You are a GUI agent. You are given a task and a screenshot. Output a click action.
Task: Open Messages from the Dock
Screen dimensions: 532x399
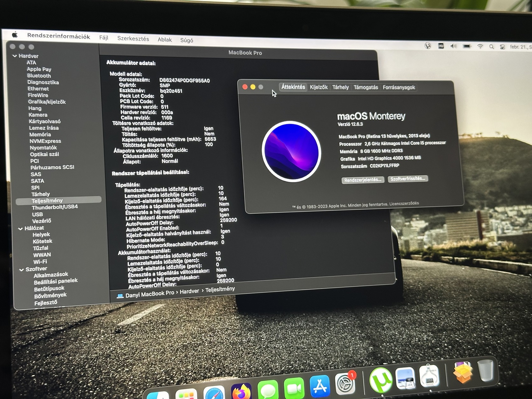(268, 389)
